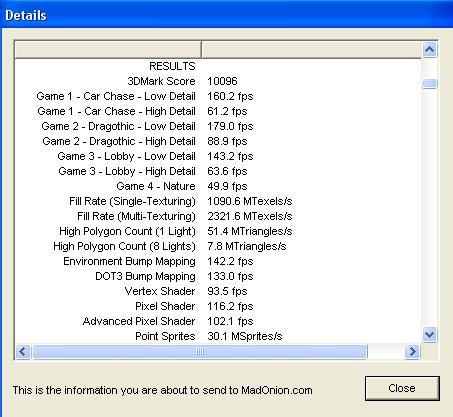Select Game 1 Car Chase Low Detail row
Viewport: 453px width, 417px height.
(218, 96)
